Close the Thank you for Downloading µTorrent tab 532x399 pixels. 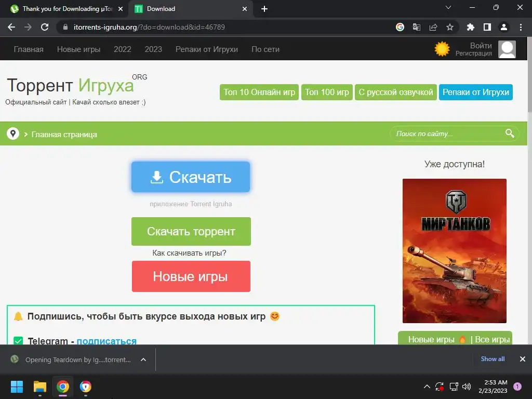point(121,9)
